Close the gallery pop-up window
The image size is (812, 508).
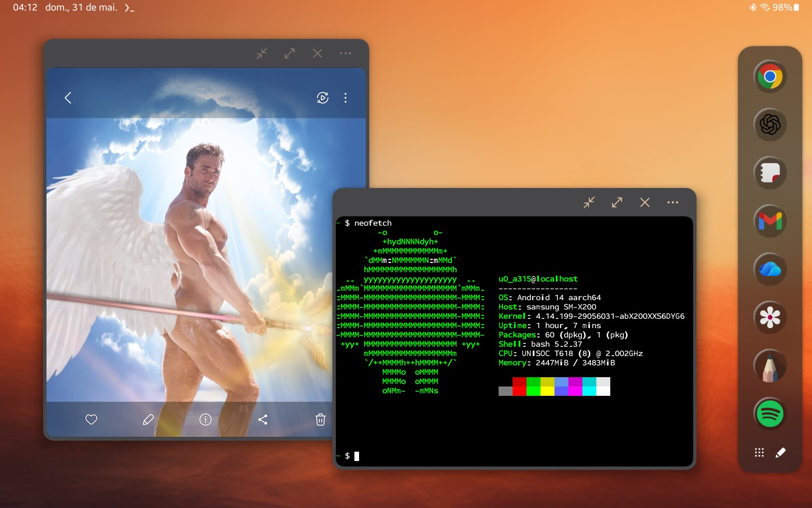point(318,53)
